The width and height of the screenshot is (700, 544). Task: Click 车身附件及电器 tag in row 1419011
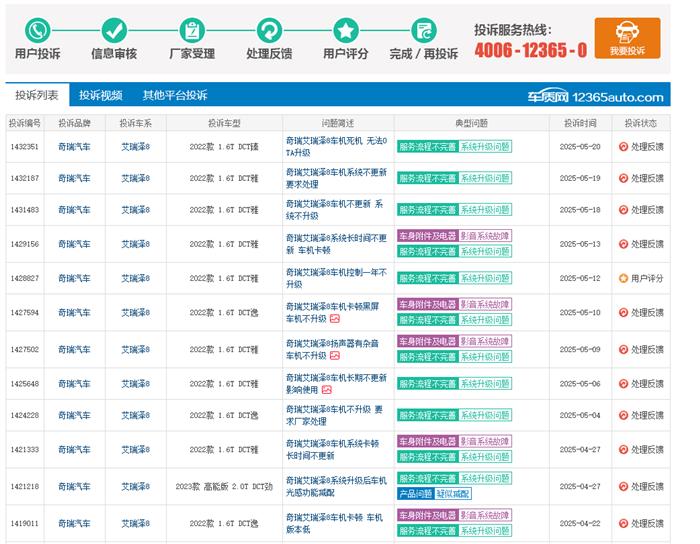[x=428, y=515]
